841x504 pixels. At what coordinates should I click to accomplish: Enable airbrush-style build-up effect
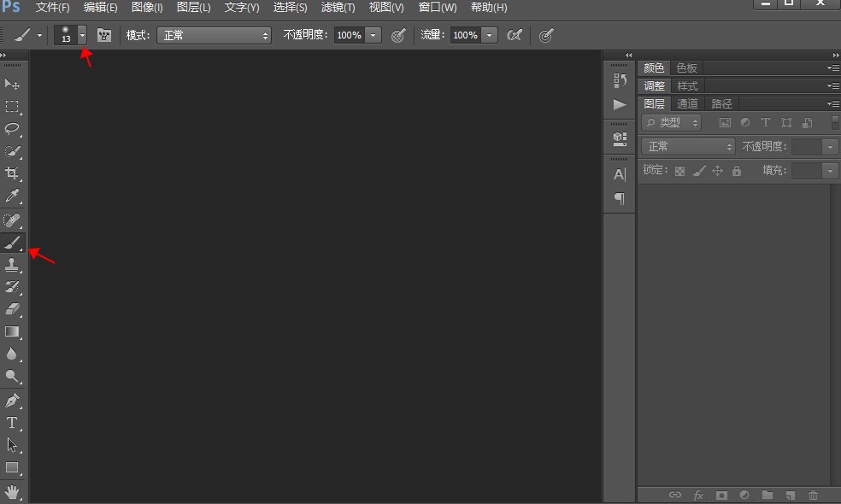point(514,35)
